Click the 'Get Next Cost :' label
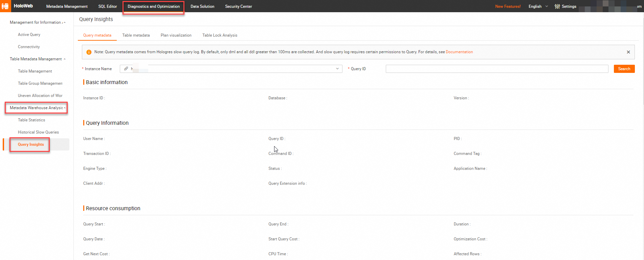This screenshot has height=260, width=644. (96, 254)
